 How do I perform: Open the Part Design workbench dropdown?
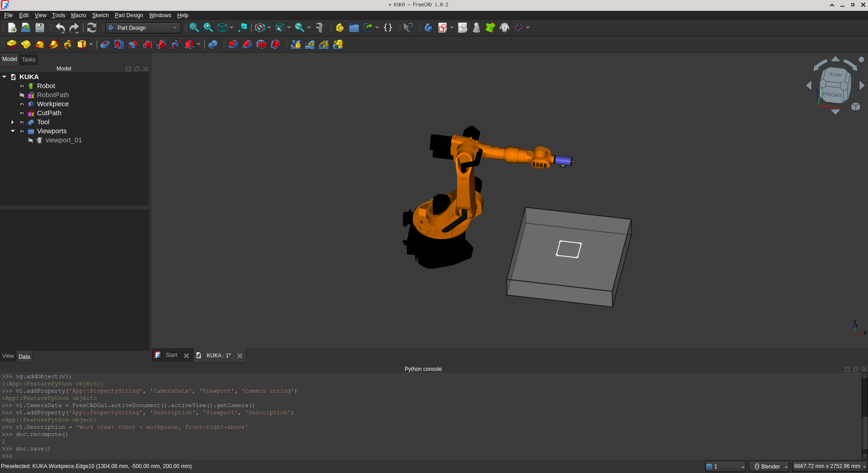point(143,28)
